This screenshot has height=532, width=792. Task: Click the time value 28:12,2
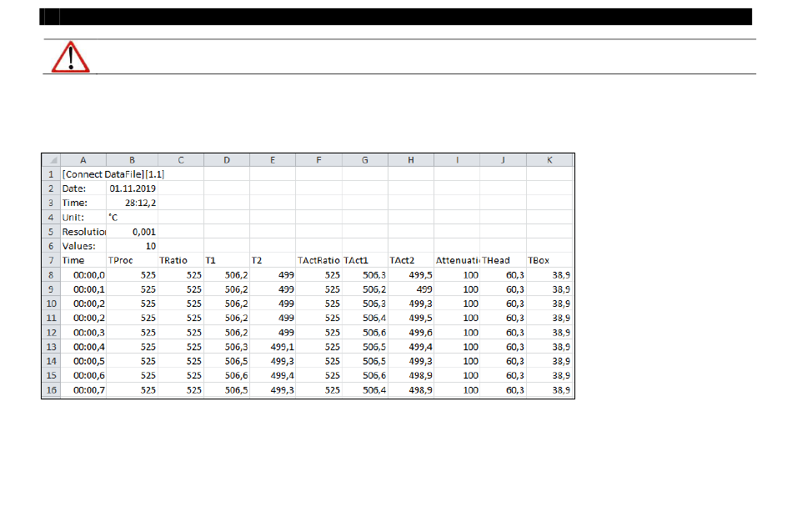133,203
